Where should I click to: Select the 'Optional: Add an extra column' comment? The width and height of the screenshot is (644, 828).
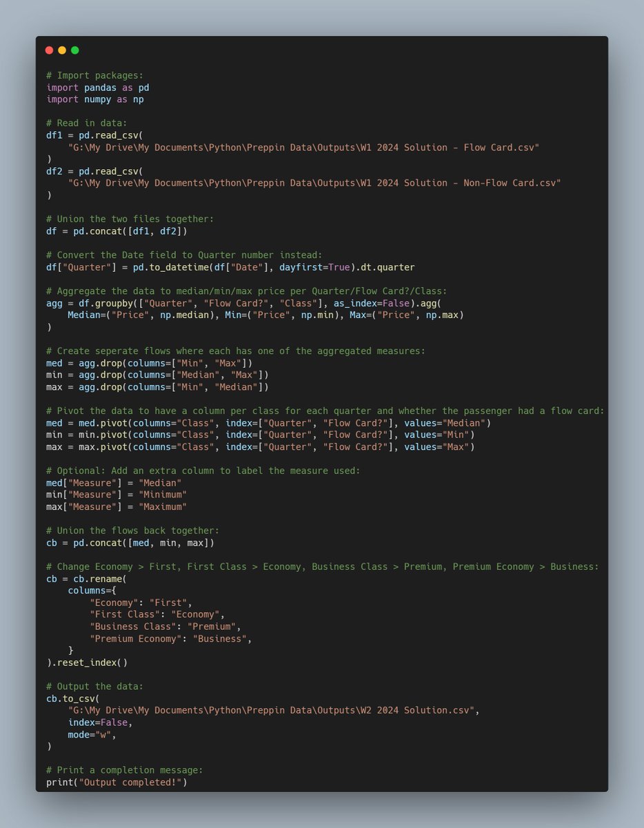tap(203, 471)
